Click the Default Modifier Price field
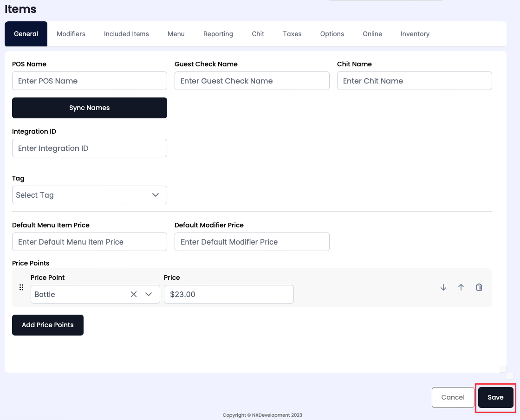The width and height of the screenshot is (520, 420). [x=252, y=242]
